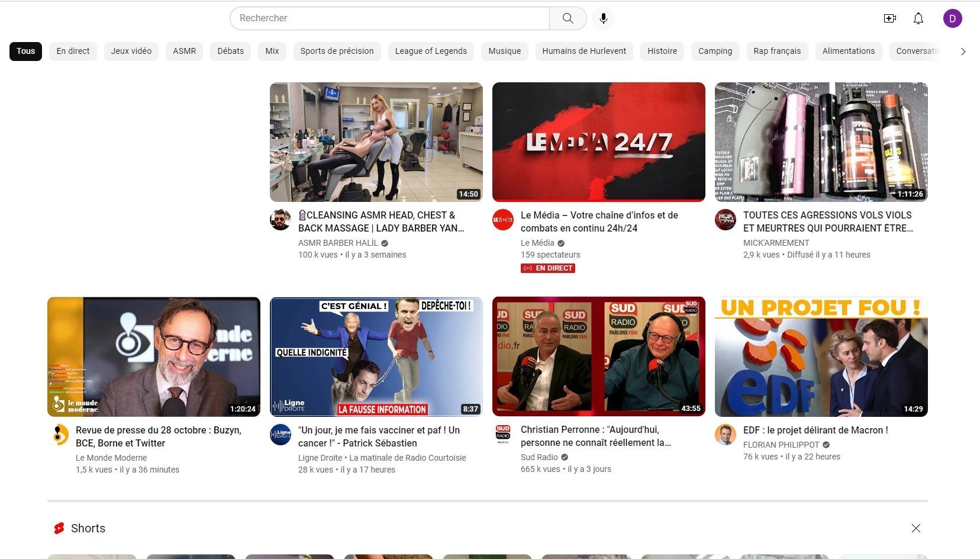980x559 pixels.
Task: Open the pepper spray video thumbnail
Action: [x=821, y=142]
